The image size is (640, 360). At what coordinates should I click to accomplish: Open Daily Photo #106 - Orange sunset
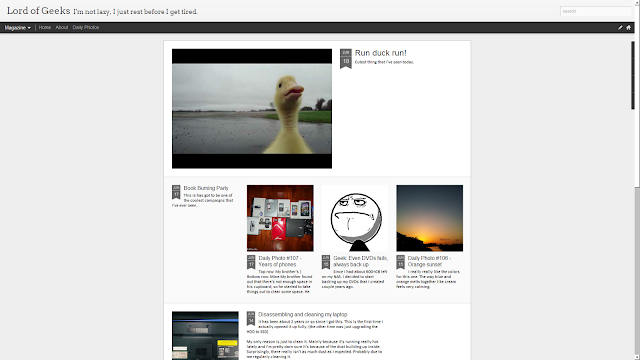coord(429,261)
